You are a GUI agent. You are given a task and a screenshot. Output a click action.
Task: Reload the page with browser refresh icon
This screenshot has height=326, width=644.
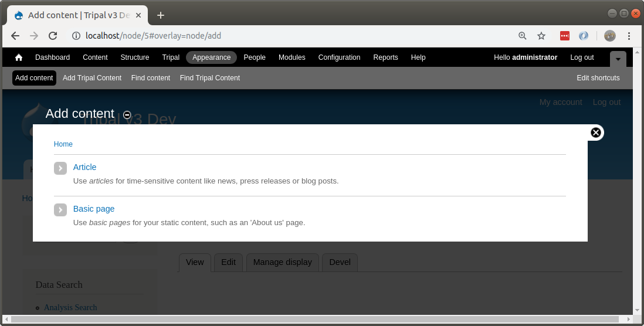(x=53, y=36)
